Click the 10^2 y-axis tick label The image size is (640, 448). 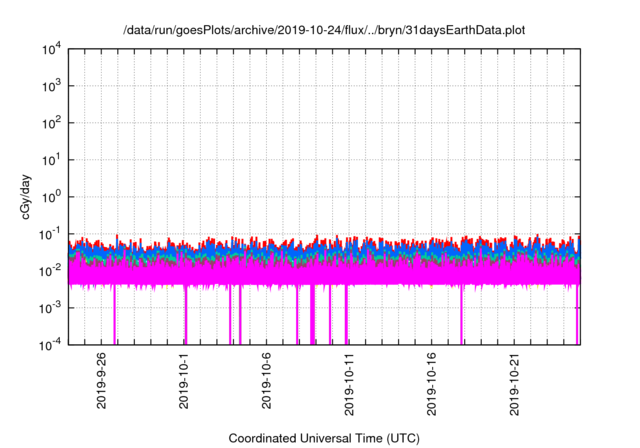pos(52,123)
